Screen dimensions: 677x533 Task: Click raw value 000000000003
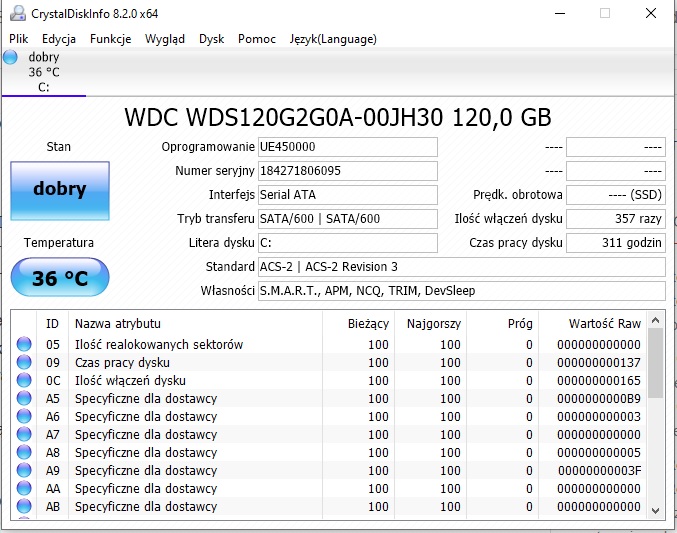point(599,416)
